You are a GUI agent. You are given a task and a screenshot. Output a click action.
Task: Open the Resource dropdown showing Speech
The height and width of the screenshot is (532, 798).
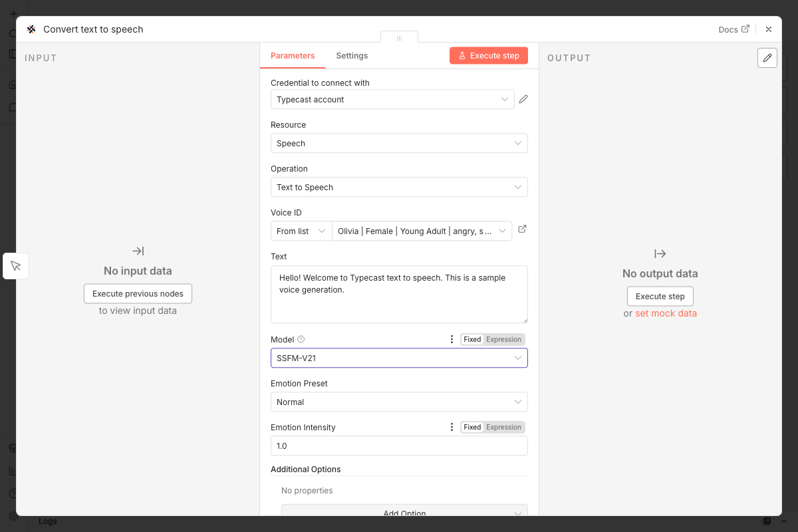click(399, 143)
